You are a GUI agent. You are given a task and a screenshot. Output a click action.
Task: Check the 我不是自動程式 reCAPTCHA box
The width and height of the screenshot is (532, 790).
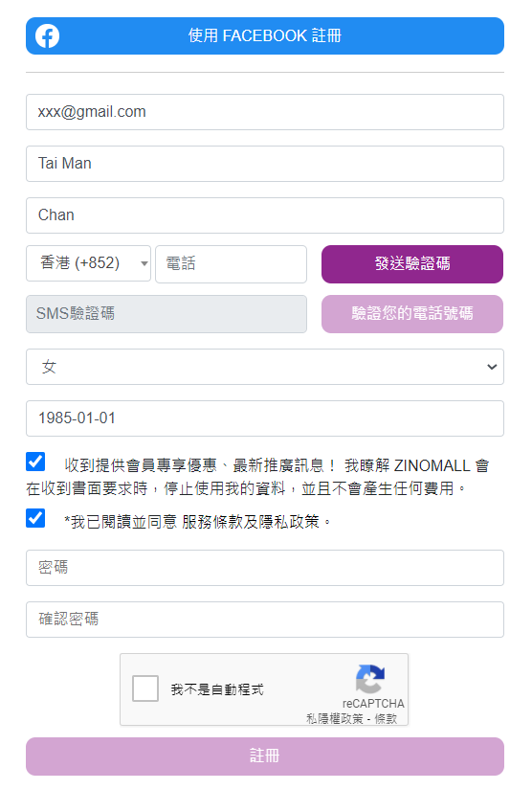145,688
